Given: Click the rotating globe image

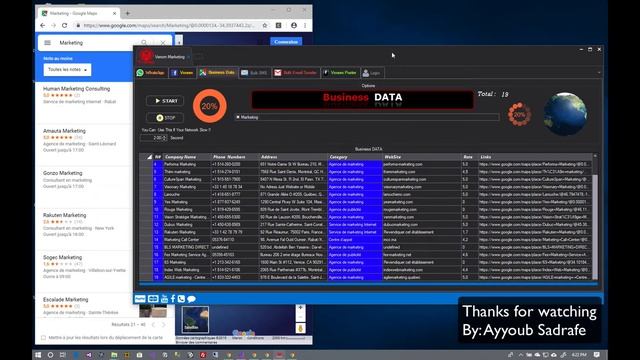Looking at the screenshot, I should coord(565,114).
